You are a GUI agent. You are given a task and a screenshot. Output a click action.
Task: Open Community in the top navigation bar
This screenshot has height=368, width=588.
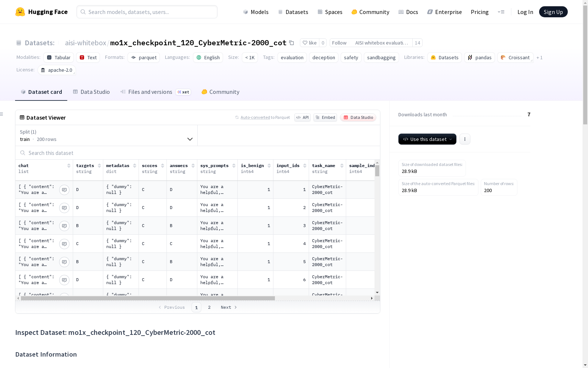[370, 12]
